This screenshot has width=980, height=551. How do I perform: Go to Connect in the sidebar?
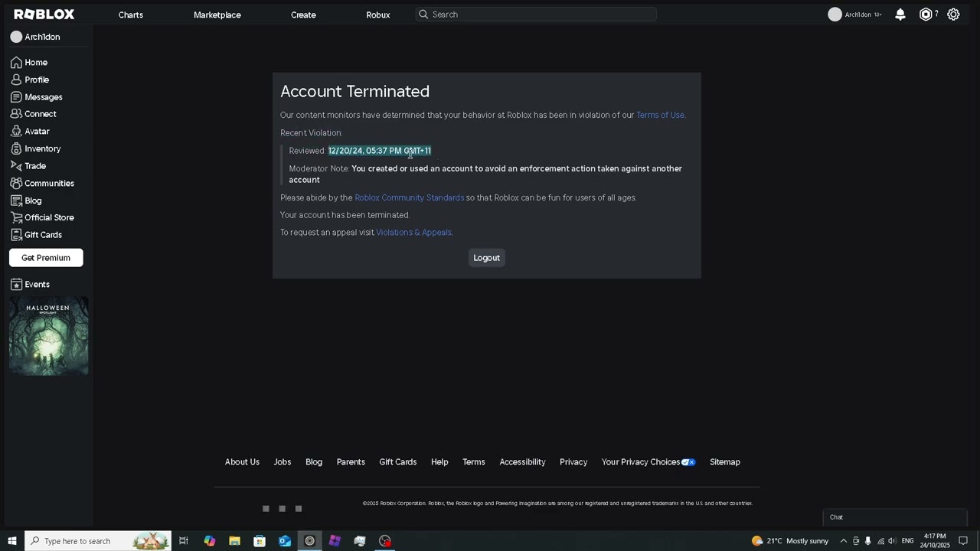[34, 114]
